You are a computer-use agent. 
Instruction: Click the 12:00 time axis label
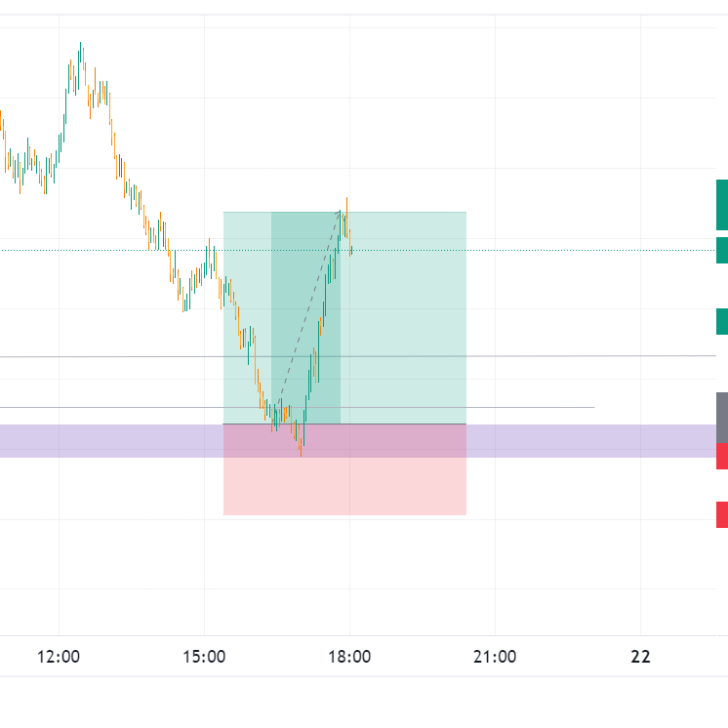click(59, 657)
